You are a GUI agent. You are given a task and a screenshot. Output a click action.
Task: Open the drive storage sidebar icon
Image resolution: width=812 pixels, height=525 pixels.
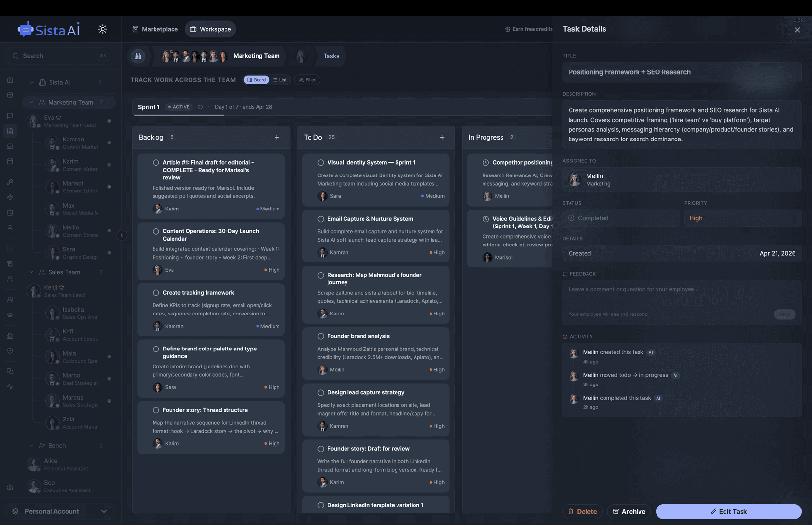coord(10,146)
